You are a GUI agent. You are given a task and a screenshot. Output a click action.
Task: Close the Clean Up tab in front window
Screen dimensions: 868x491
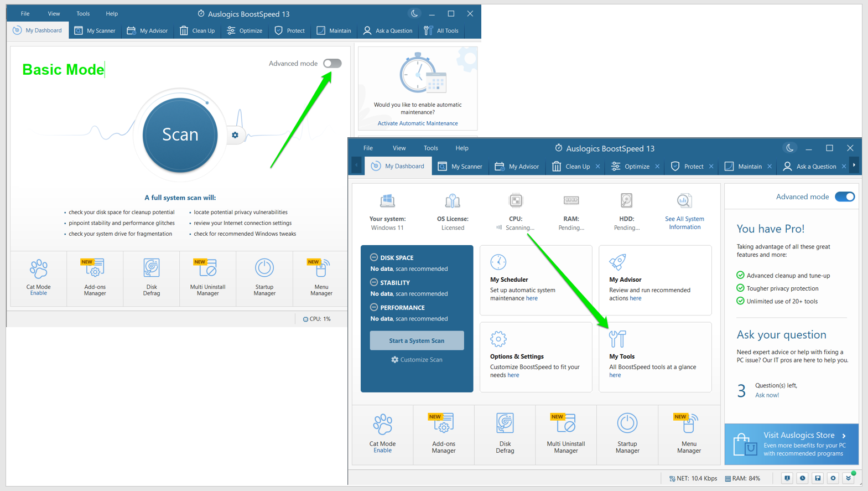[x=598, y=166]
